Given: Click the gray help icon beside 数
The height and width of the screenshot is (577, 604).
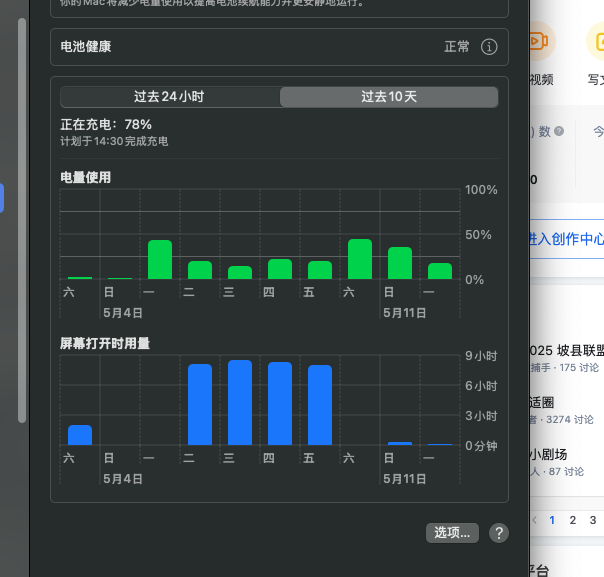Looking at the screenshot, I should 559,131.
